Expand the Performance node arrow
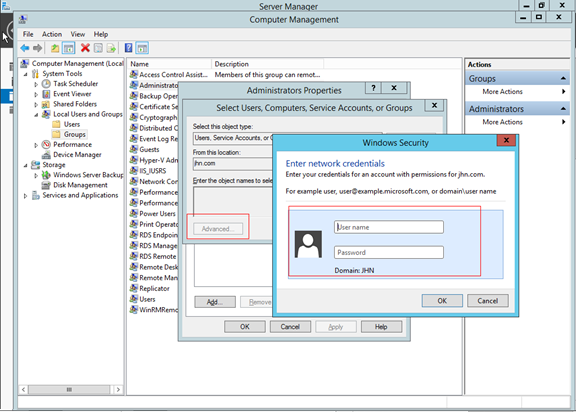Image resolution: width=580 pixels, height=412 pixels. 36,145
